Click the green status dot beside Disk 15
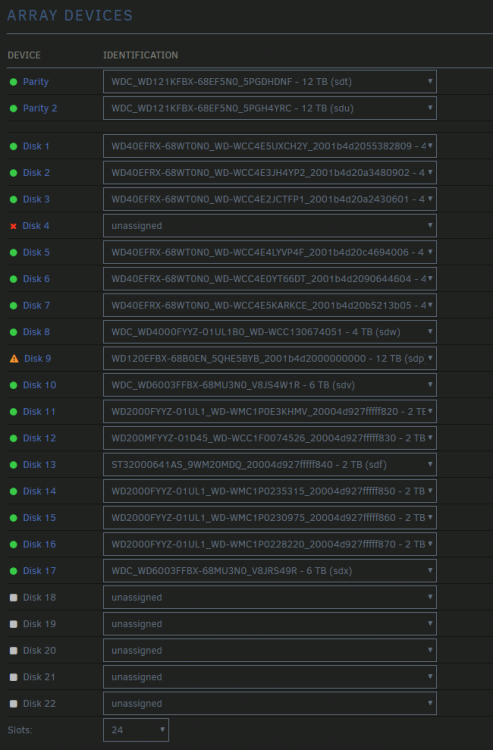 (13, 518)
